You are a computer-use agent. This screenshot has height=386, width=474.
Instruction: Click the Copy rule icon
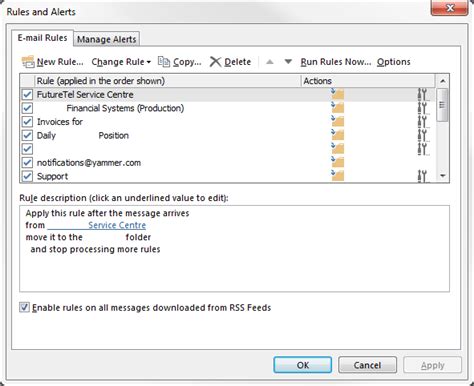pos(164,62)
